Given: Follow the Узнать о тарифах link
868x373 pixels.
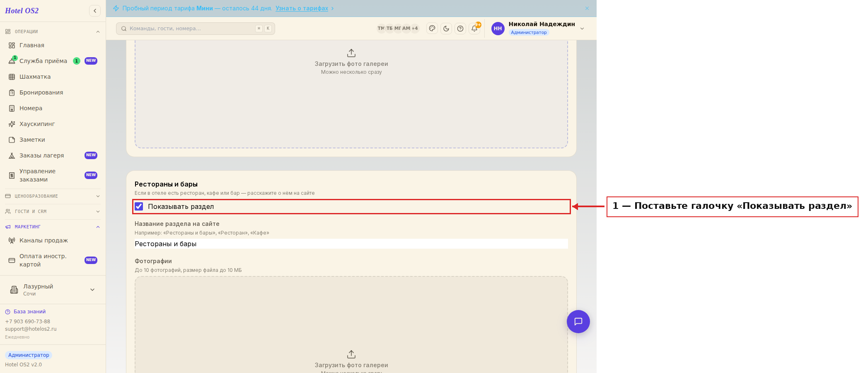Looking at the screenshot, I should pyautogui.click(x=302, y=8).
